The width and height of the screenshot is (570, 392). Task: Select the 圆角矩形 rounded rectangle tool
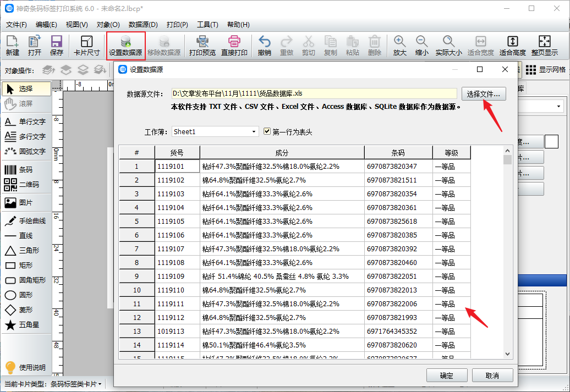coord(26,280)
